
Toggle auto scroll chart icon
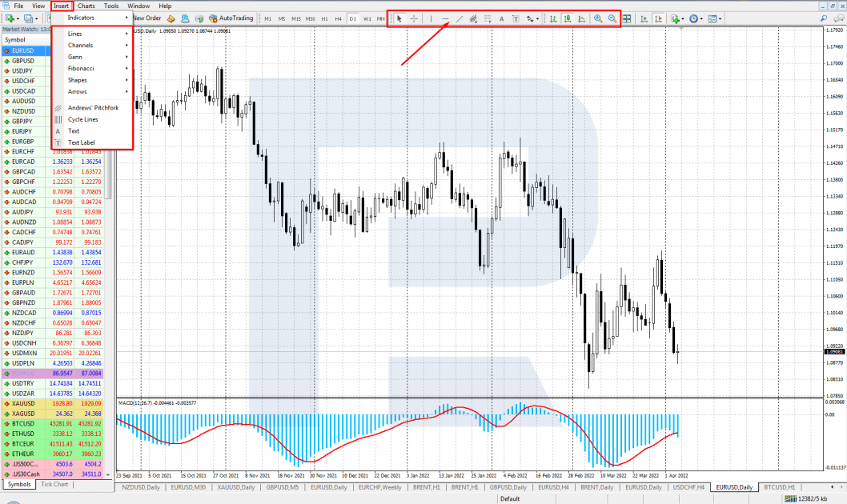(644, 19)
